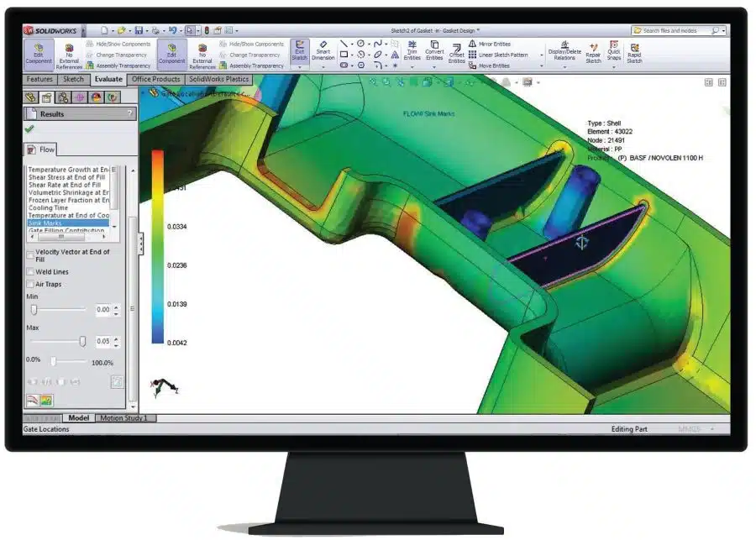Click the Save icon in quick toolbar
Image resolution: width=756 pixels, height=540 pixels.
click(x=138, y=30)
